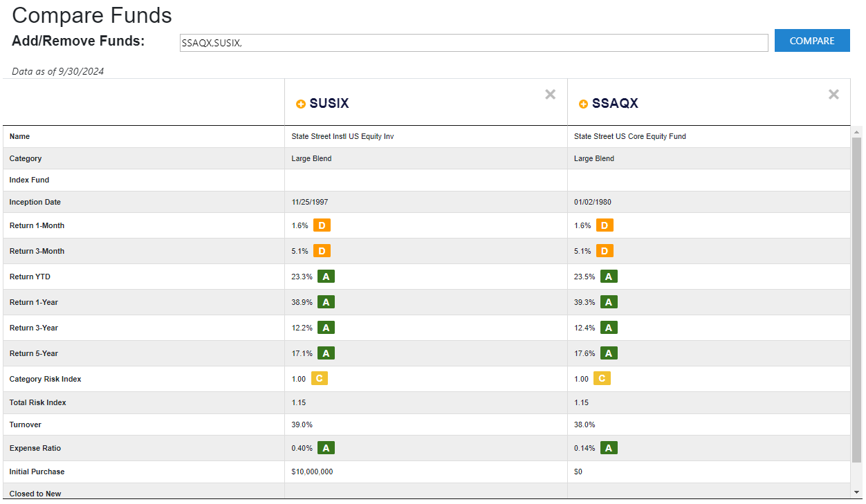This screenshot has height=504, width=866.
Task: Focus the Add/Remove Funds input field
Action: point(474,43)
